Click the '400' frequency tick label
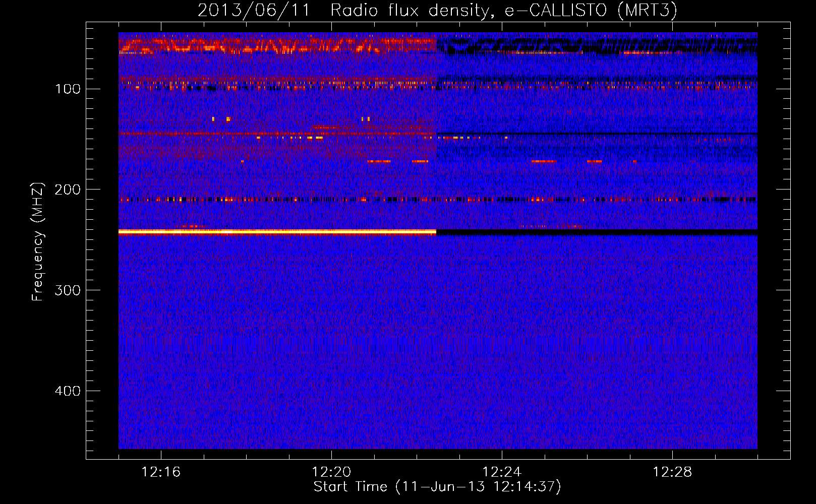The image size is (816, 504). pyautogui.click(x=68, y=391)
